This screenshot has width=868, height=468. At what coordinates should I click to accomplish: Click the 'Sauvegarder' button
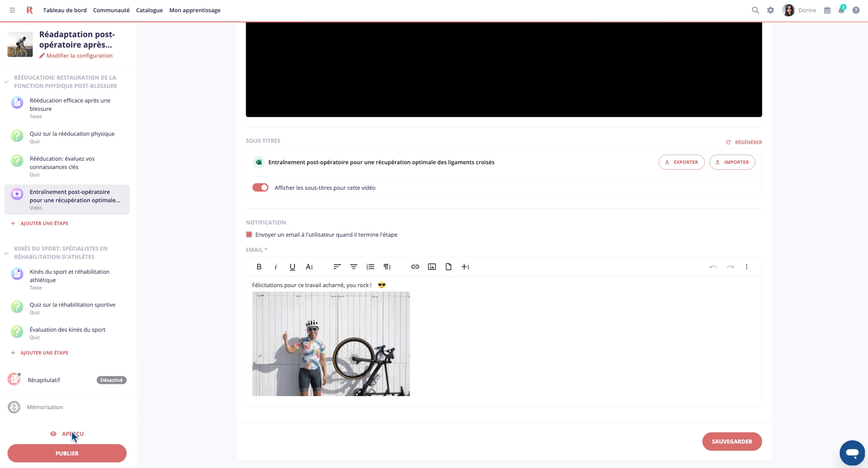pyautogui.click(x=732, y=441)
